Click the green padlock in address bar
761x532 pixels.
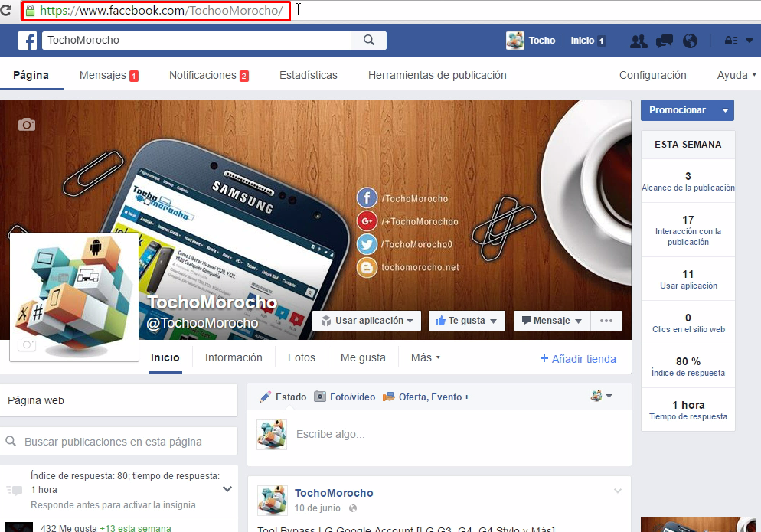coord(30,11)
